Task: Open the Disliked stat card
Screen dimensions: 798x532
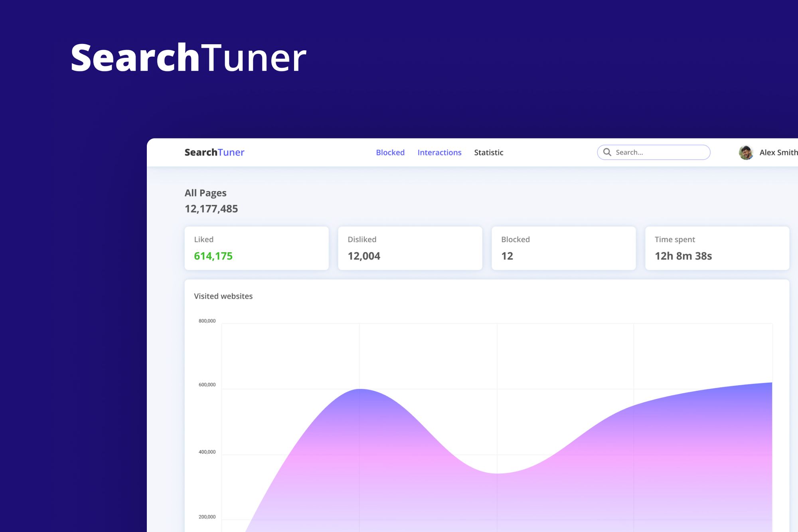Action: tap(410, 248)
